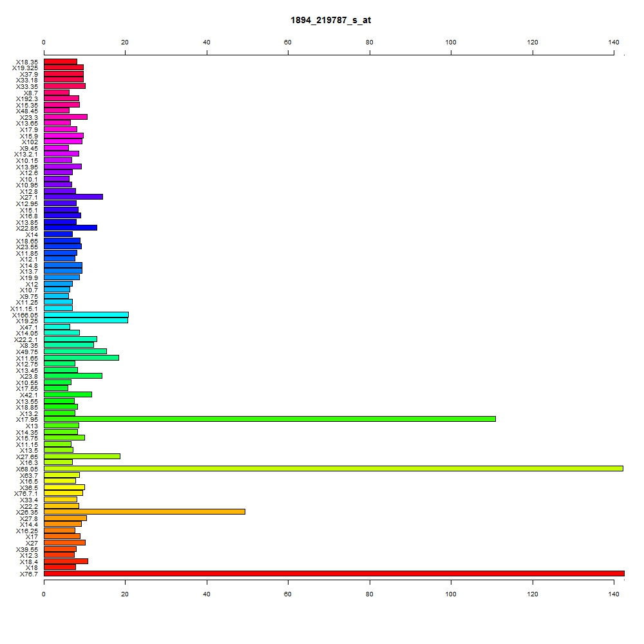644x644 pixels.
Task: Select the row label X49.75
Action: (26, 352)
